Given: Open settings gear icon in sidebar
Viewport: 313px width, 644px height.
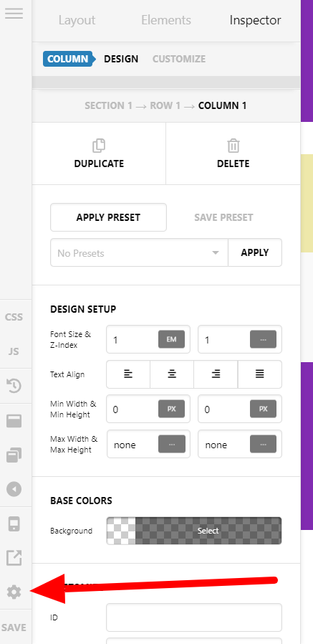Looking at the screenshot, I should (14, 592).
